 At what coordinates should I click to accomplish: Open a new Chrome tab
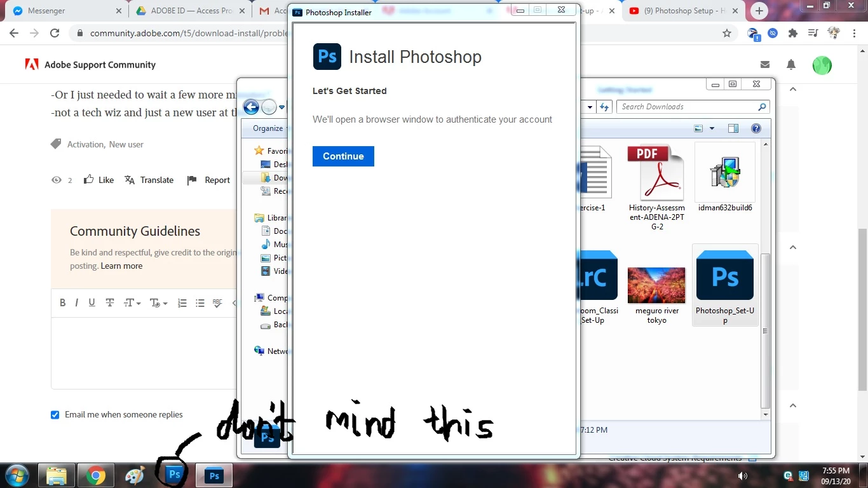point(759,11)
